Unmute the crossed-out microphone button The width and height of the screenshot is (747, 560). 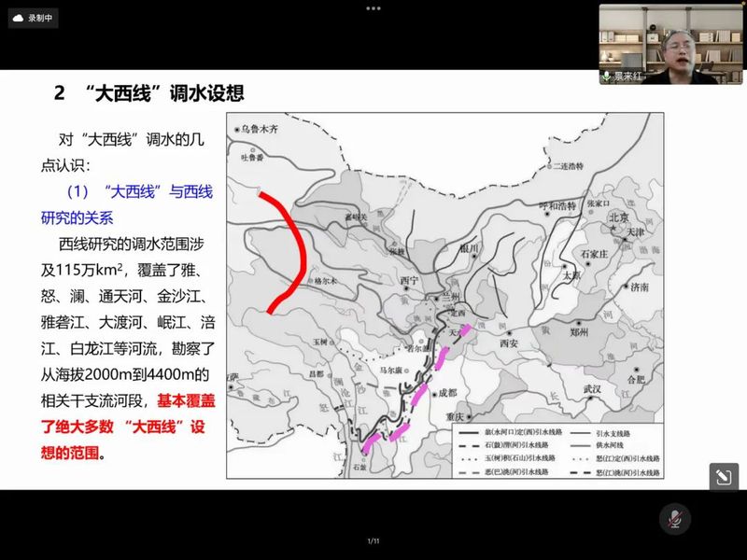coord(674,519)
